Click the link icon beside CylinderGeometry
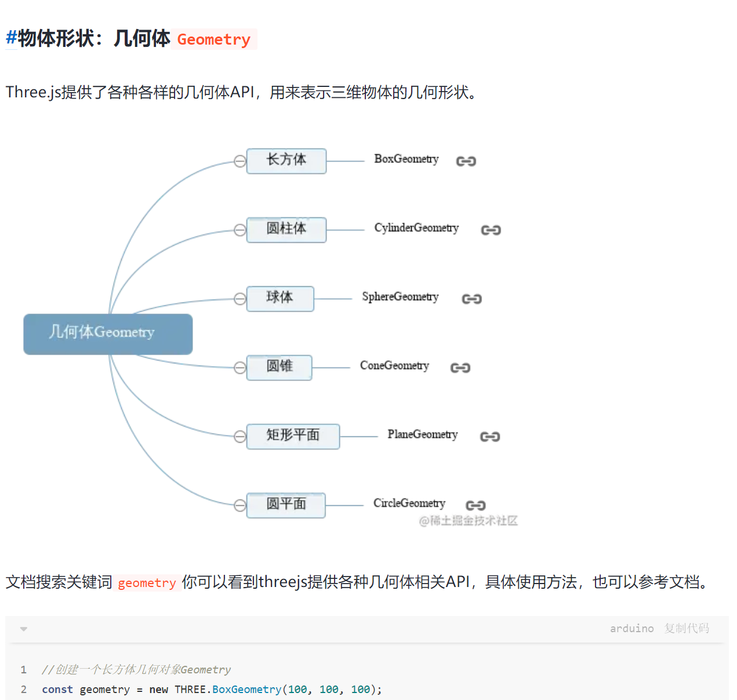This screenshot has height=700, width=737. click(491, 230)
